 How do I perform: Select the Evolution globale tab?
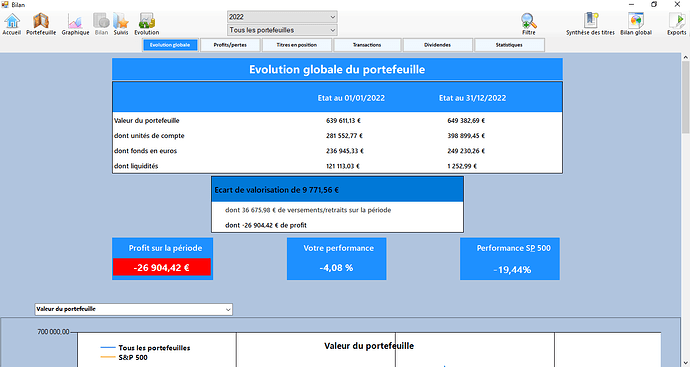170,45
